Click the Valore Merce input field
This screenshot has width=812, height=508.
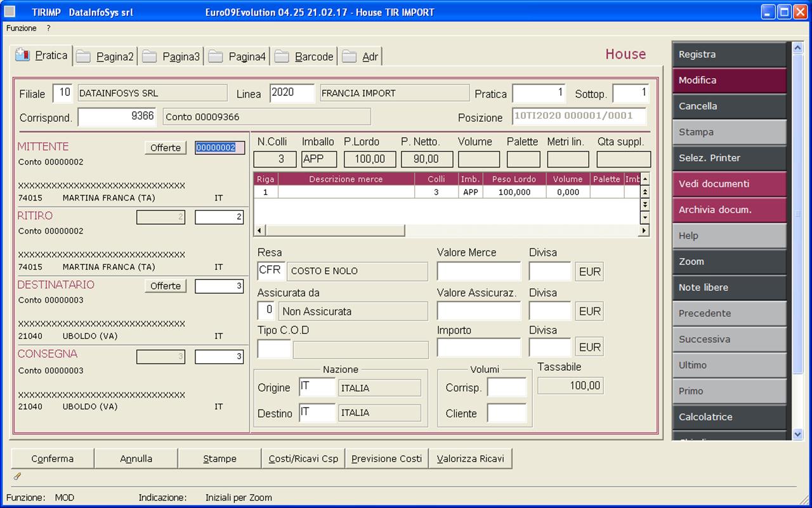click(x=479, y=271)
